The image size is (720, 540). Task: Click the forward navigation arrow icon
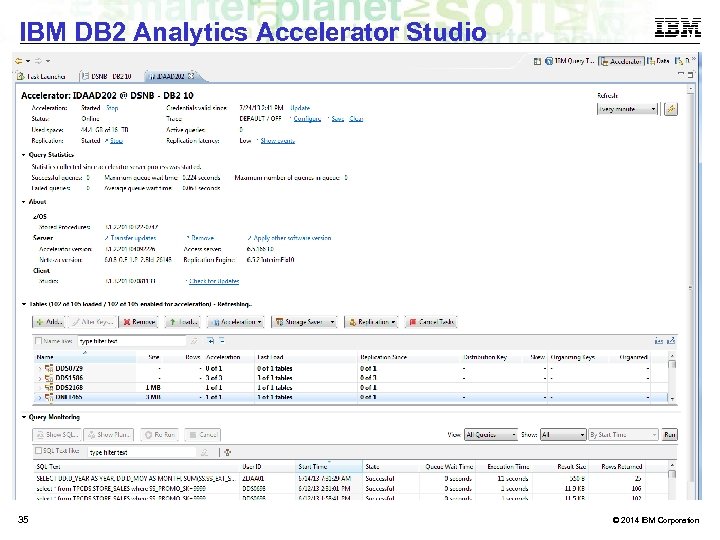(38, 61)
